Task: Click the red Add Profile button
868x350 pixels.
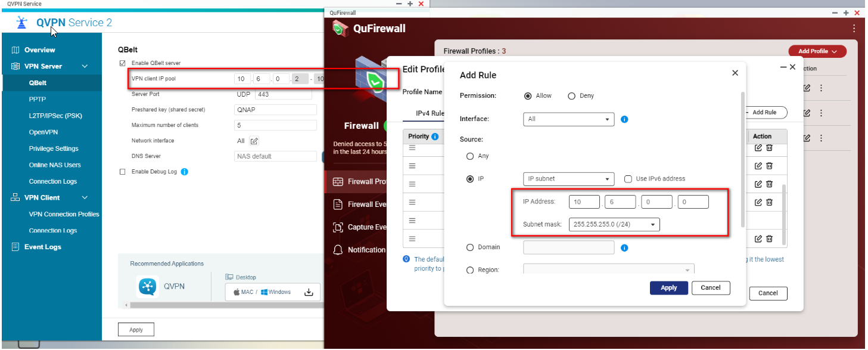Action: (x=817, y=51)
